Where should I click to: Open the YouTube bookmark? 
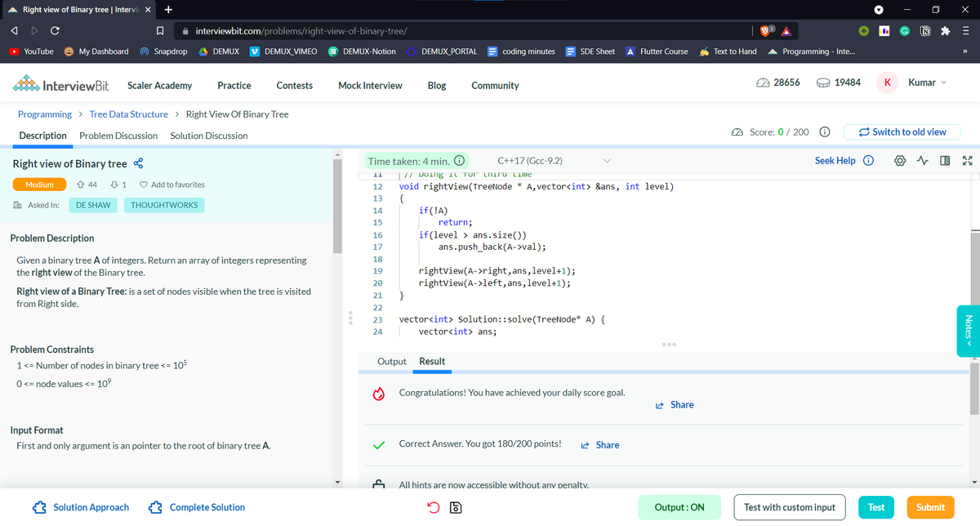click(31, 51)
